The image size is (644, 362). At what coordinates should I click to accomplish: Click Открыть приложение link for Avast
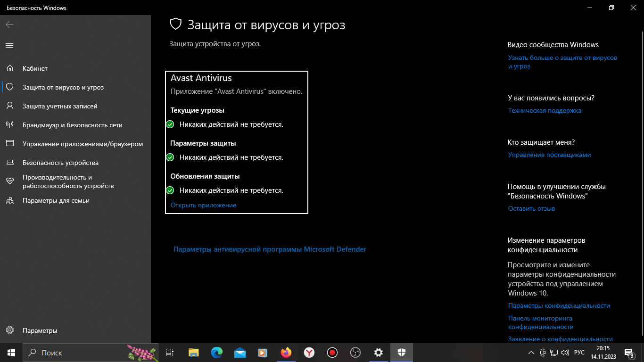pos(203,205)
